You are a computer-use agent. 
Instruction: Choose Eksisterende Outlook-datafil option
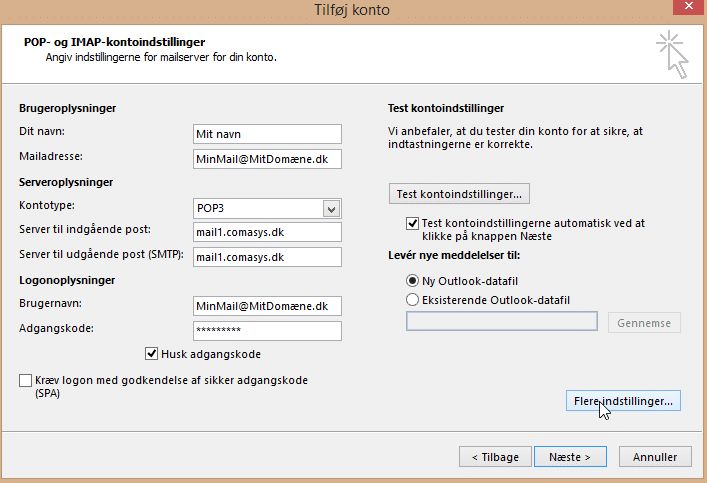pyautogui.click(x=412, y=299)
